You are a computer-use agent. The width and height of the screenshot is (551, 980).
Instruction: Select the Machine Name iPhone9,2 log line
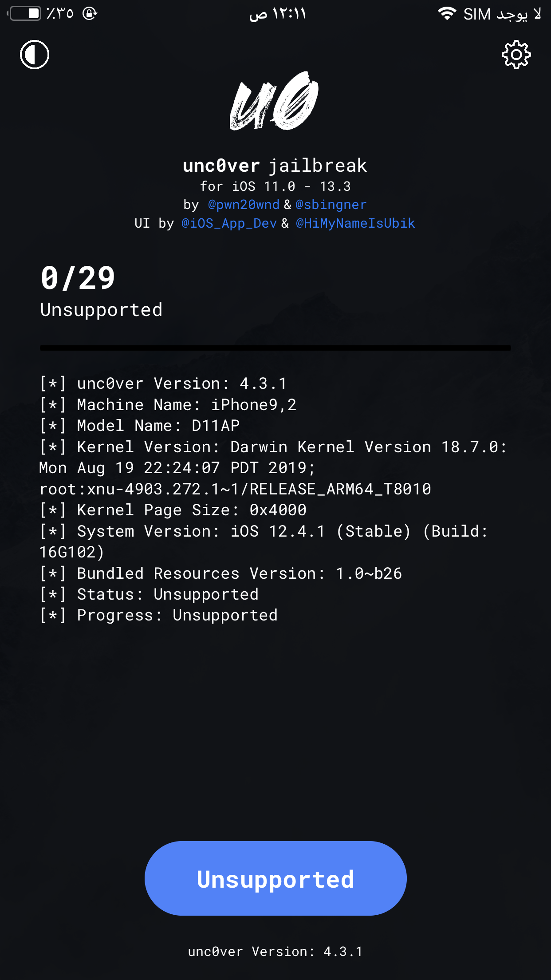168,405
